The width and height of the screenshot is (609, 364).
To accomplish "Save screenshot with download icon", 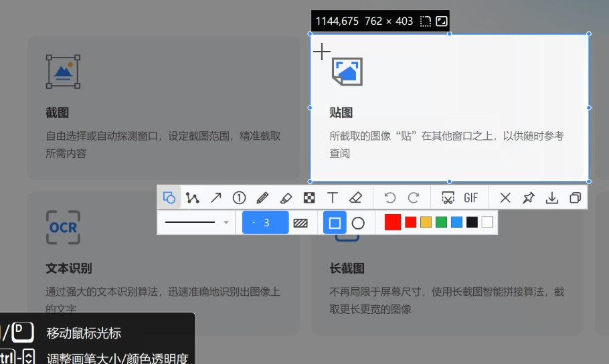I will [x=551, y=197].
